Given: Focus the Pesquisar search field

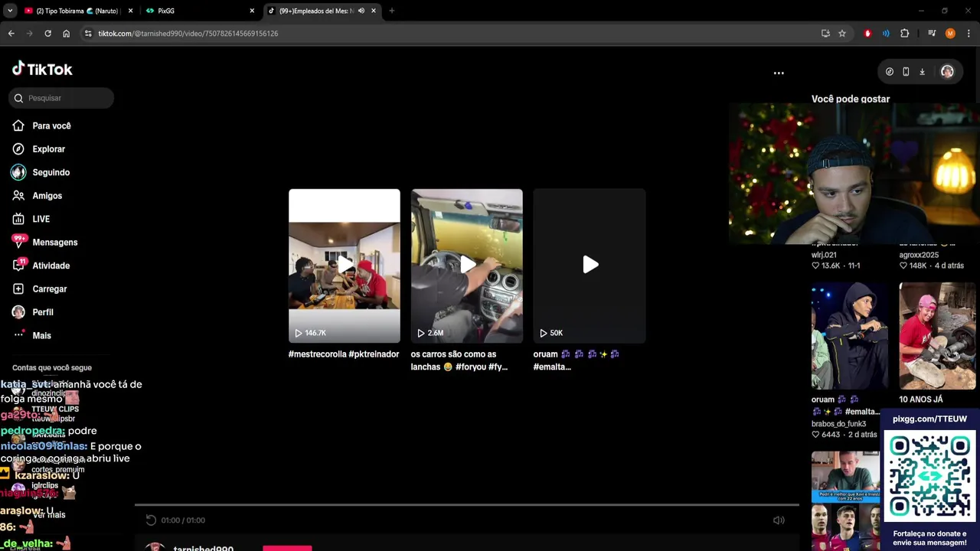Looking at the screenshot, I should 63,98.
